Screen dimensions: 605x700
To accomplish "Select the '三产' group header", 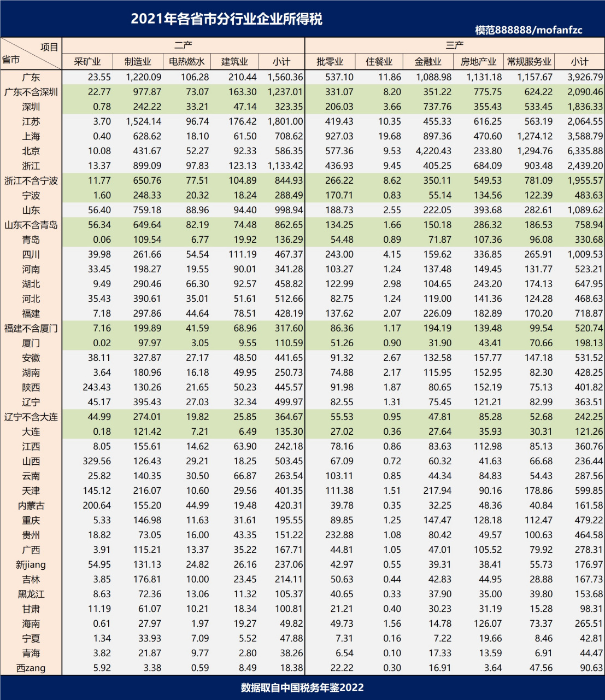I will click(x=455, y=45).
